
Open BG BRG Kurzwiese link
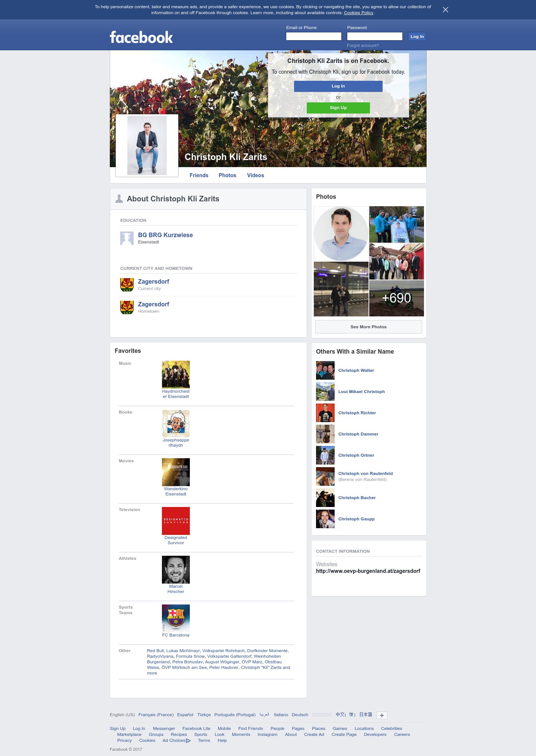165,235
